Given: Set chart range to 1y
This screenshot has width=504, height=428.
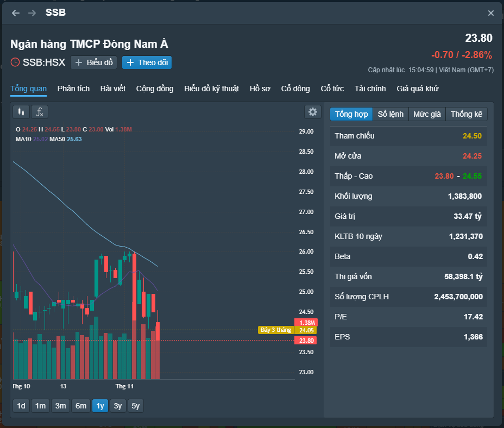Looking at the screenshot, I should point(100,406).
